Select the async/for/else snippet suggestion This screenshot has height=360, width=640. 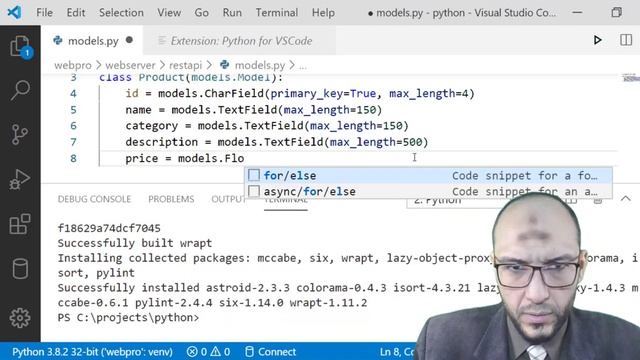point(428,191)
